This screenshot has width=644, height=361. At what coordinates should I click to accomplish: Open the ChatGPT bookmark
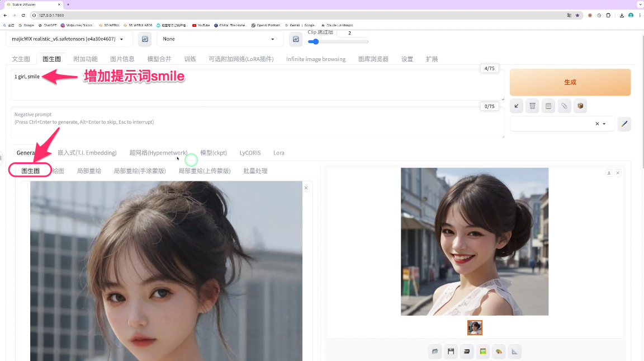point(48,25)
